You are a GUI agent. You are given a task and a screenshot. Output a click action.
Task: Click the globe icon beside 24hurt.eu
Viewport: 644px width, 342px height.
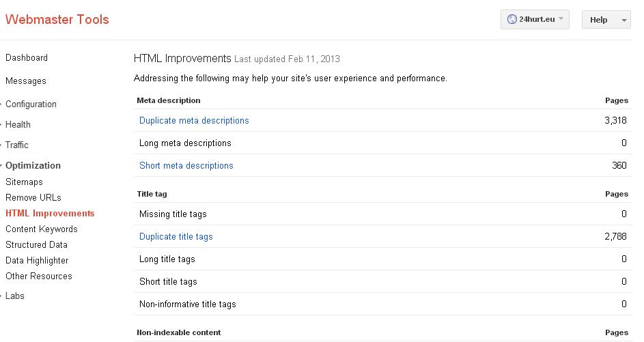[x=512, y=20]
